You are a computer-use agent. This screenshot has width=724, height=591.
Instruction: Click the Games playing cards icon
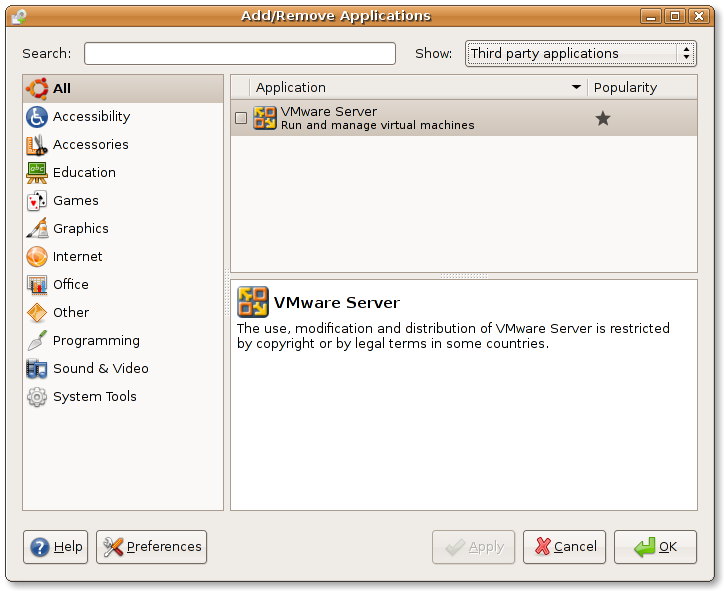36,201
